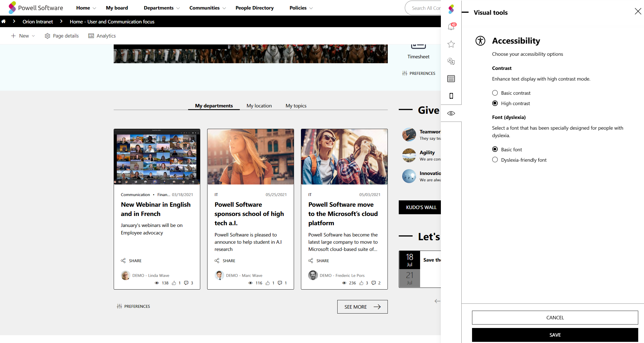The image size is (644, 343).
Task: Select the 21 Jul event date
Action: tap(409, 278)
